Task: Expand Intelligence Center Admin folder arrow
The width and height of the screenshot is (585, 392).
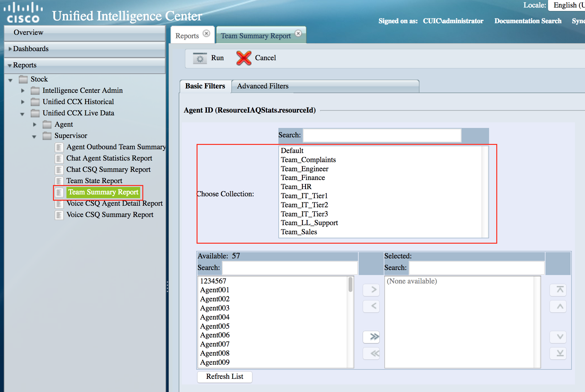Action: [23, 91]
